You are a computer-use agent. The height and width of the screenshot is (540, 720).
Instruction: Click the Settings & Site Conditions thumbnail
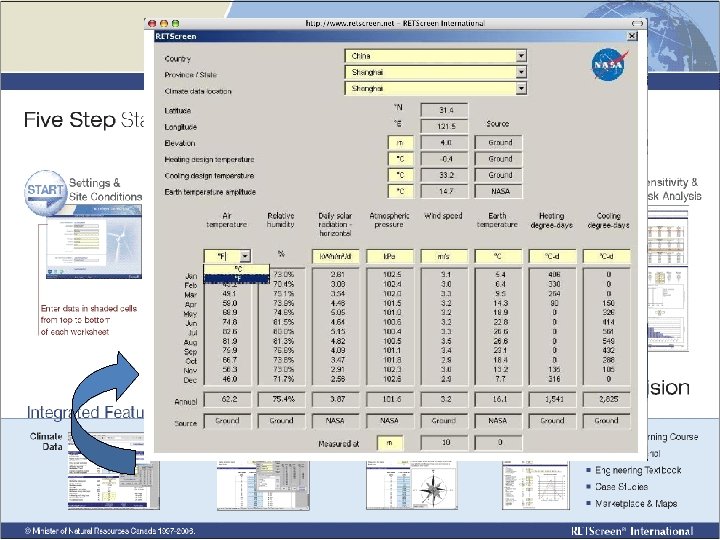click(94, 242)
